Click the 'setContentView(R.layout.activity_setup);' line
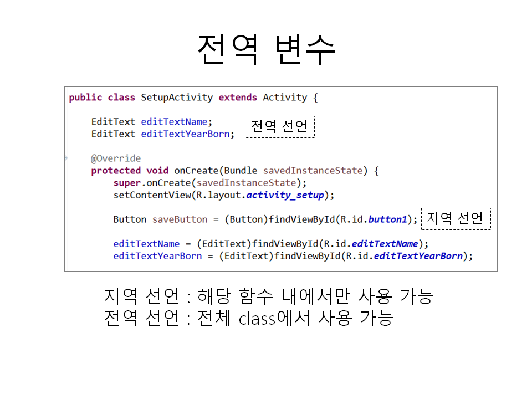532x399 pixels. 223,195
